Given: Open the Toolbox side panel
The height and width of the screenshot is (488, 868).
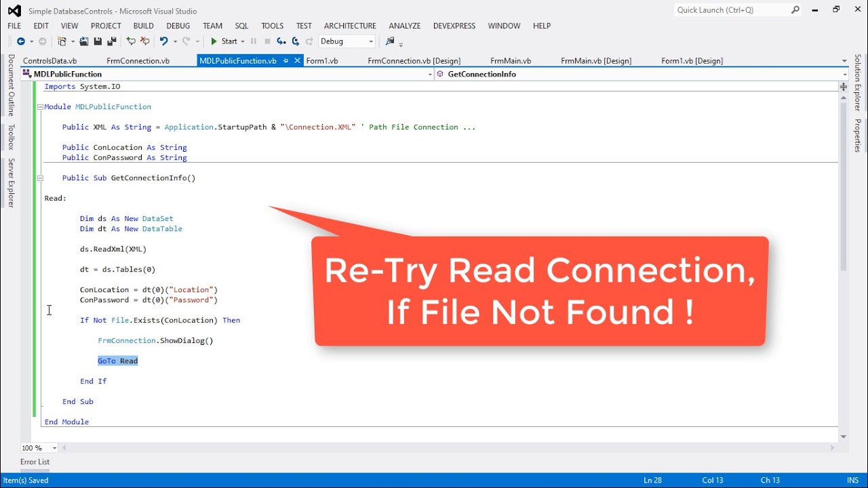Looking at the screenshot, I should coord(11,137).
